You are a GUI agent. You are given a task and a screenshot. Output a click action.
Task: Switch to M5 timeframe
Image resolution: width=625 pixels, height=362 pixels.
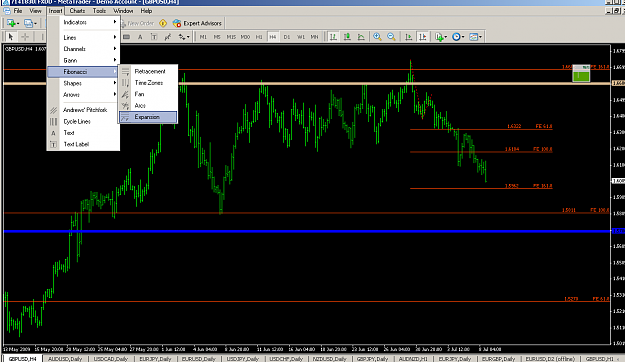click(217, 37)
